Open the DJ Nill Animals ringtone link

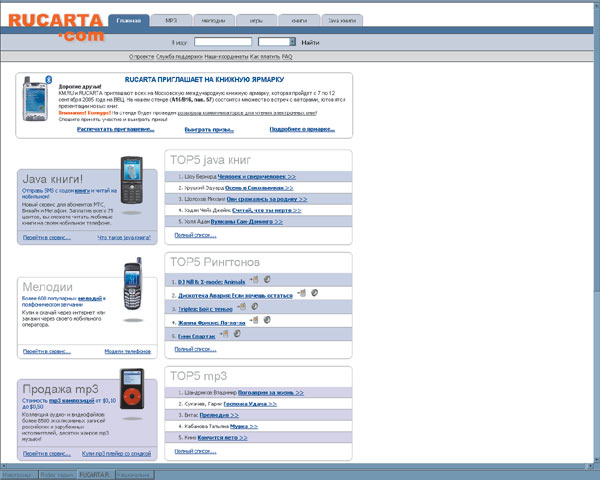(x=211, y=282)
